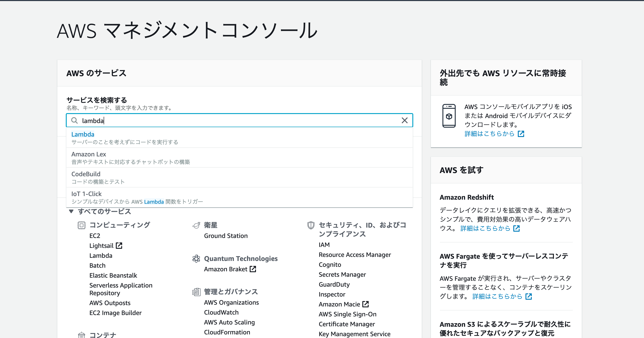The image size is (644, 338).
Task: Select the CodeBuild search suggestion
Action: tap(239, 178)
